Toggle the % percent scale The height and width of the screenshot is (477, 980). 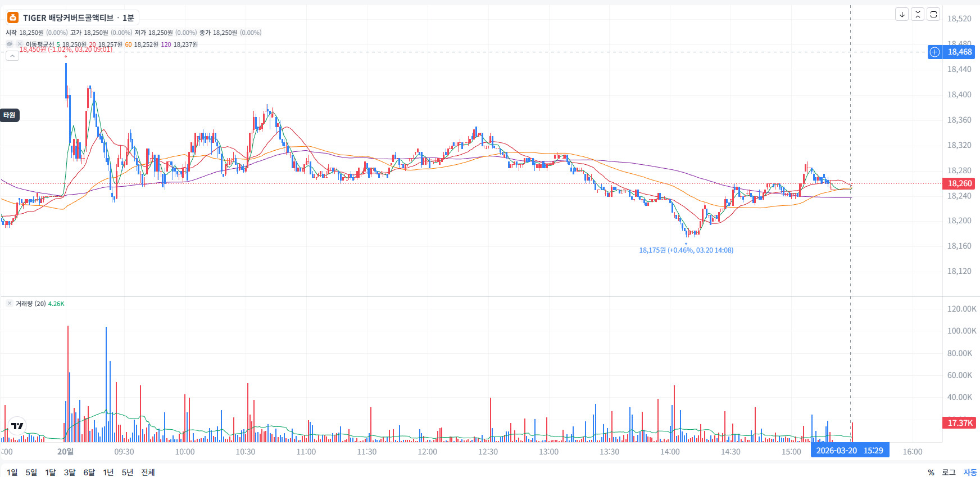point(931,472)
